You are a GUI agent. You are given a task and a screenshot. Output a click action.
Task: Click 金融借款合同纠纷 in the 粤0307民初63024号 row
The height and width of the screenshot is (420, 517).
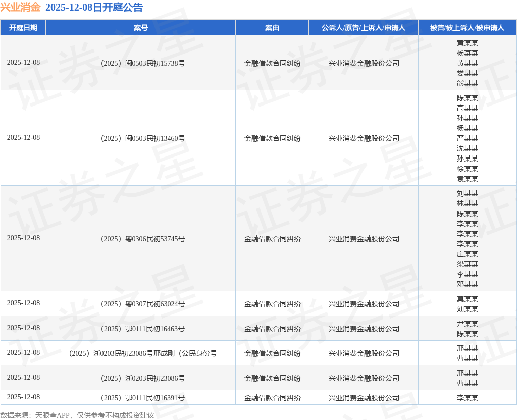click(272, 304)
